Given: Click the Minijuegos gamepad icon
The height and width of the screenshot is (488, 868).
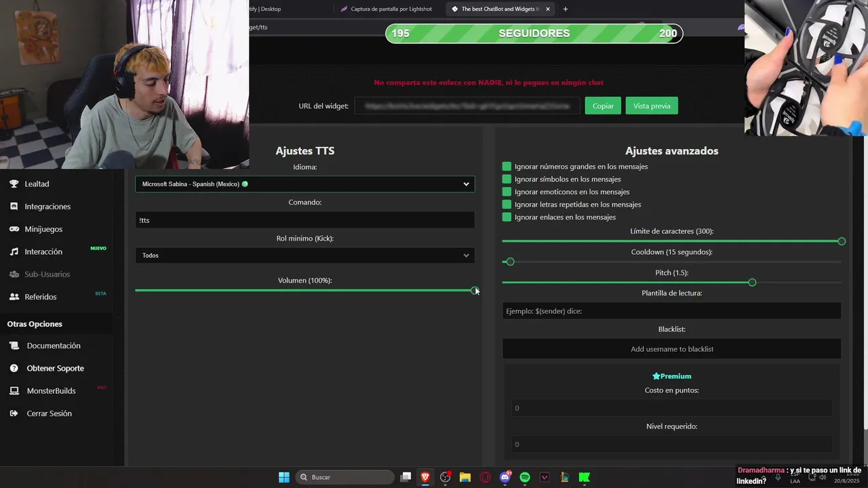Looking at the screenshot, I should pos(14,229).
